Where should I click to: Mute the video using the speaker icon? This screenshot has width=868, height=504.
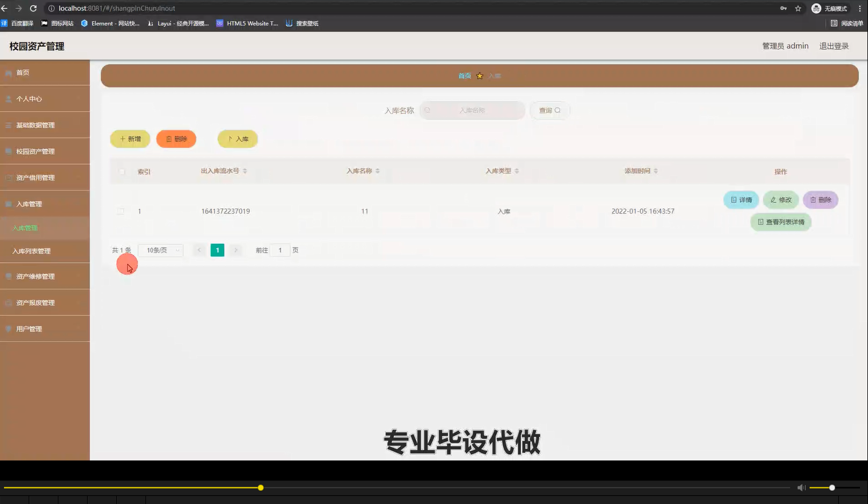tap(801, 487)
